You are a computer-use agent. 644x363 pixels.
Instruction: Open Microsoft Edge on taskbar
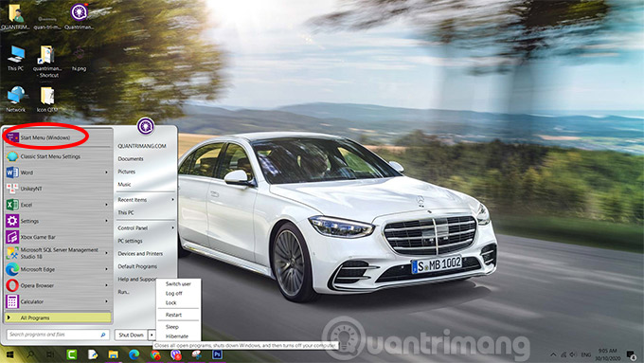[x=134, y=354]
